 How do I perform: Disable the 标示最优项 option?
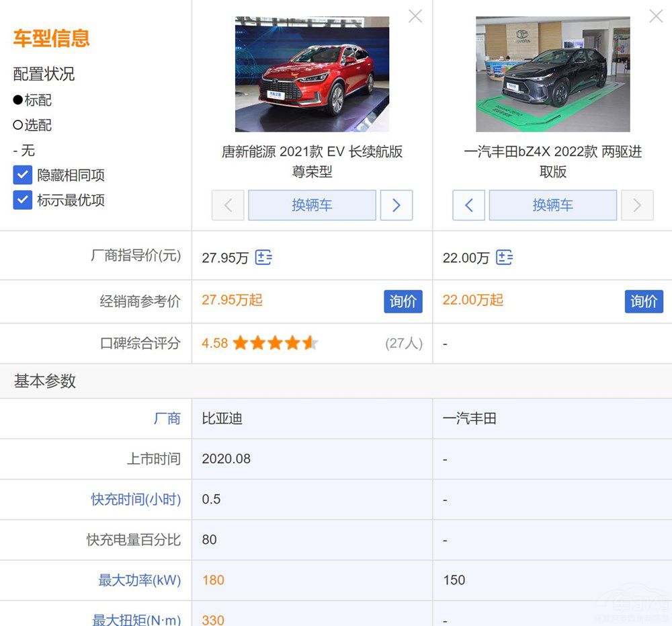pos(22,200)
